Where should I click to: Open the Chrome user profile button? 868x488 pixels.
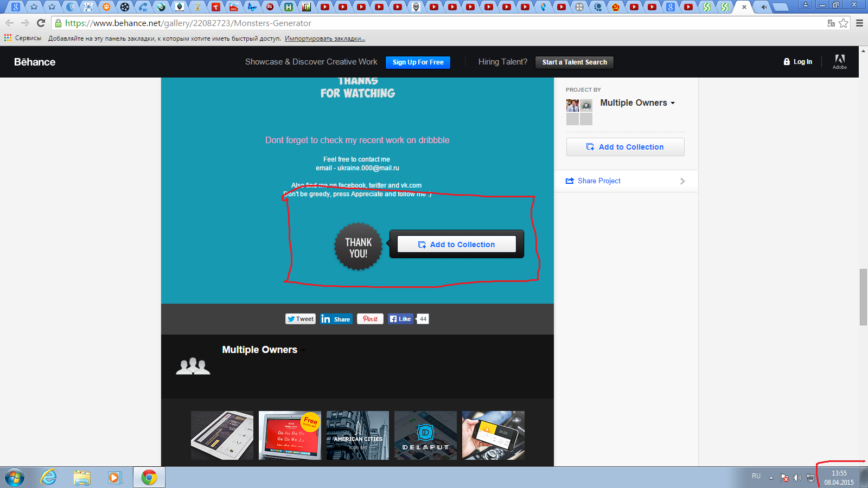806,4
